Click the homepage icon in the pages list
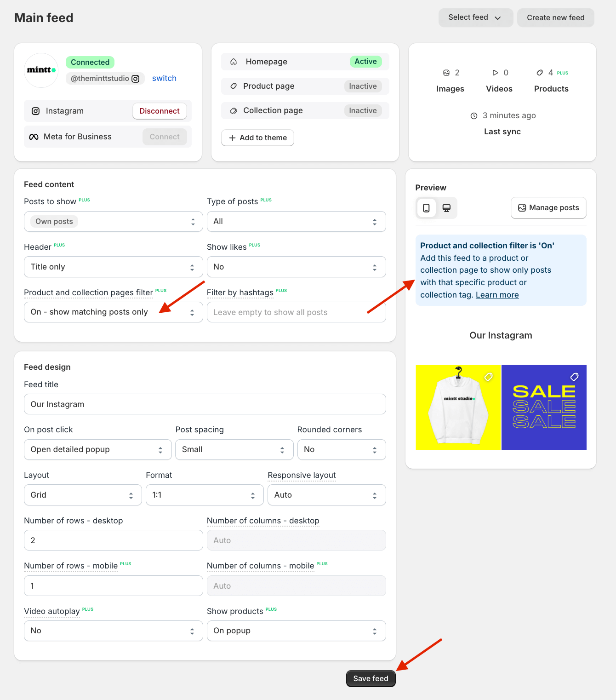616x700 pixels. point(234,61)
